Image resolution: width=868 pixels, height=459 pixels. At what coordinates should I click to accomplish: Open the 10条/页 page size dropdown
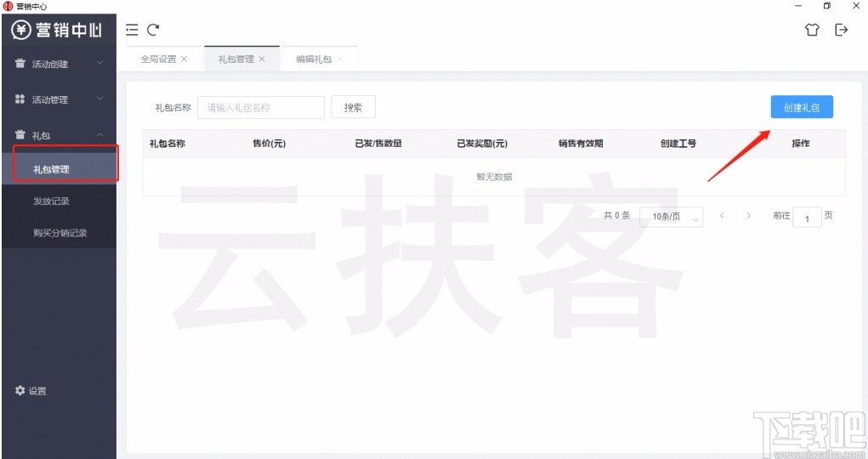672,217
